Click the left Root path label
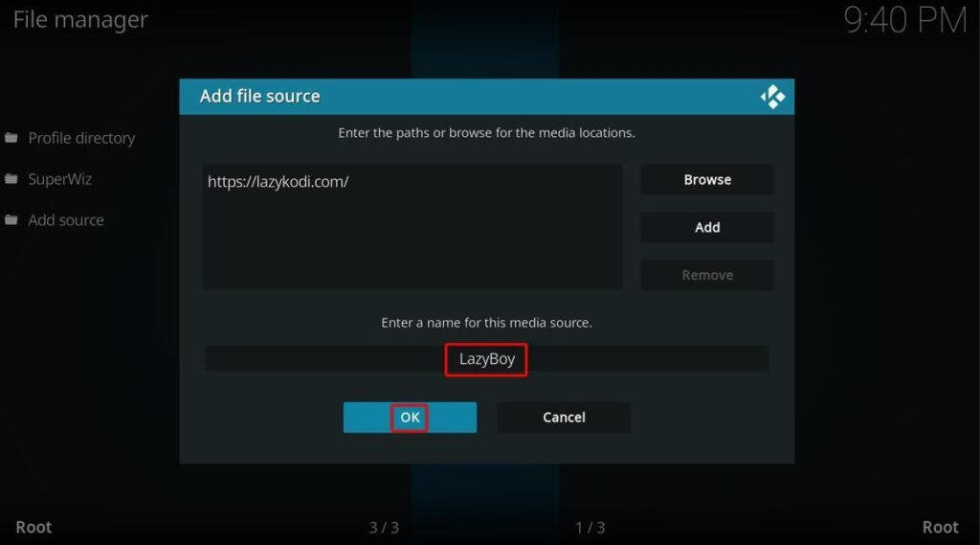 point(33,527)
